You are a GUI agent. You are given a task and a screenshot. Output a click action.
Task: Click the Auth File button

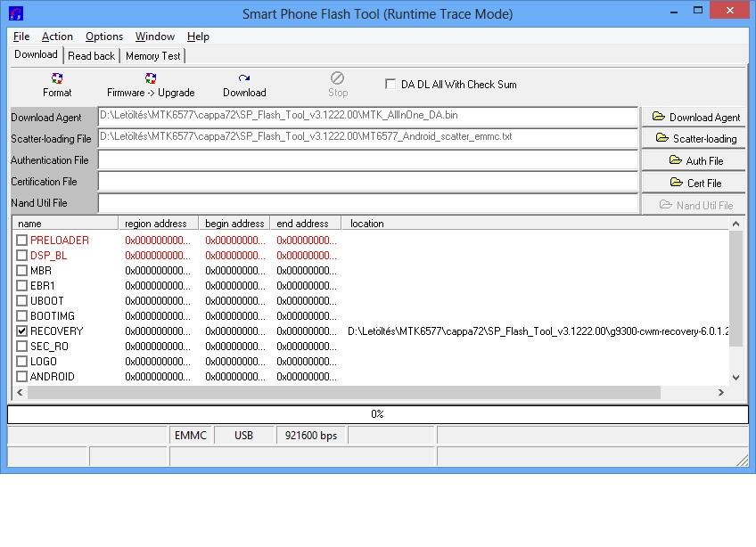[x=694, y=160]
